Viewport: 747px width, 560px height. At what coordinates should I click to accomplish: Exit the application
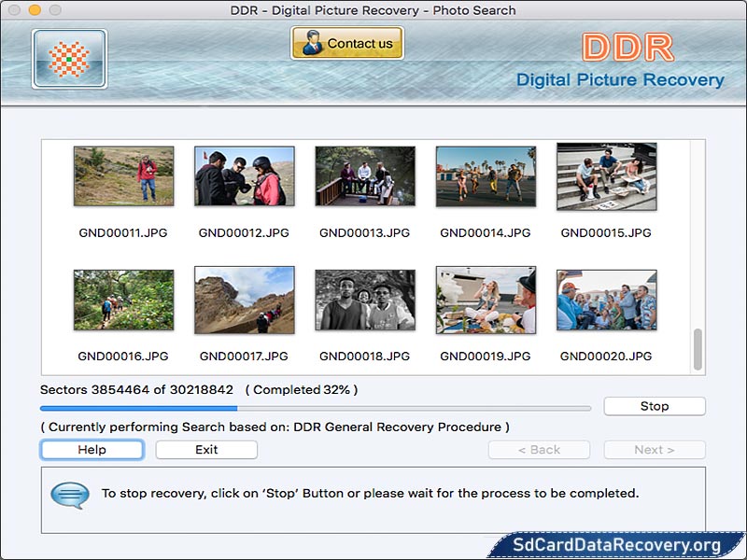pyautogui.click(x=205, y=450)
